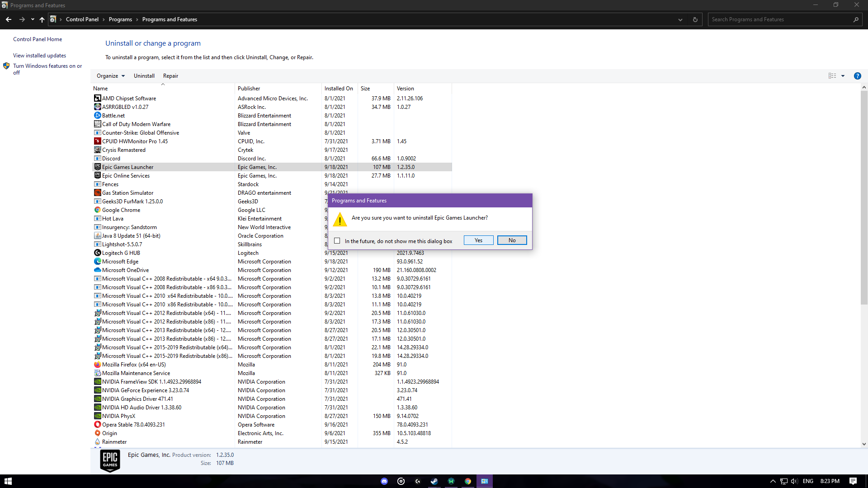868x488 pixels.
Task: Click the Refresh icon in address bar
Action: pyautogui.click(x=695, y=19)
